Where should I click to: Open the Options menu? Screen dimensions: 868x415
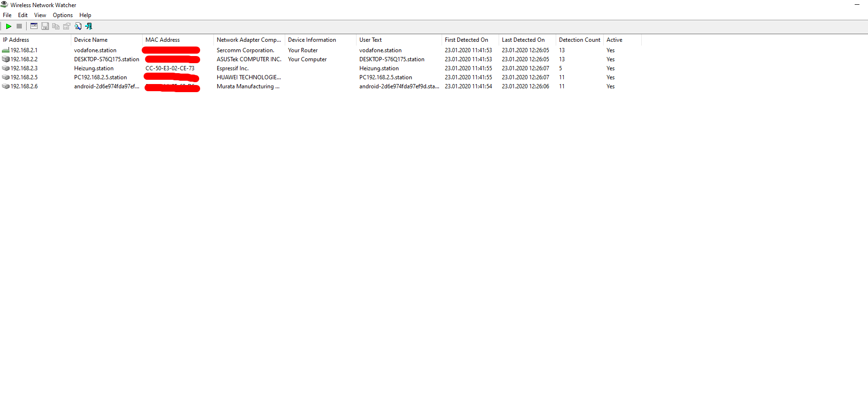(63, 15)
